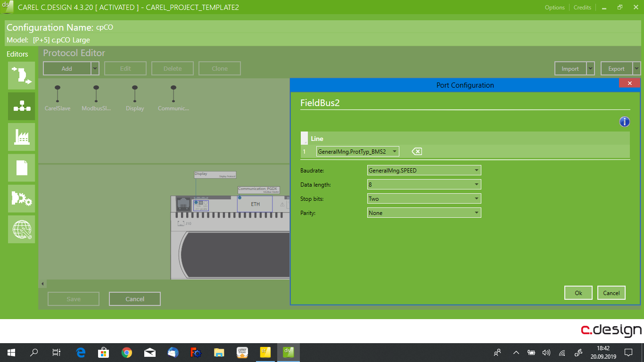644x362 pixels.
Task: Select the ModbusSl... protocol node
Action: point(96,98)
